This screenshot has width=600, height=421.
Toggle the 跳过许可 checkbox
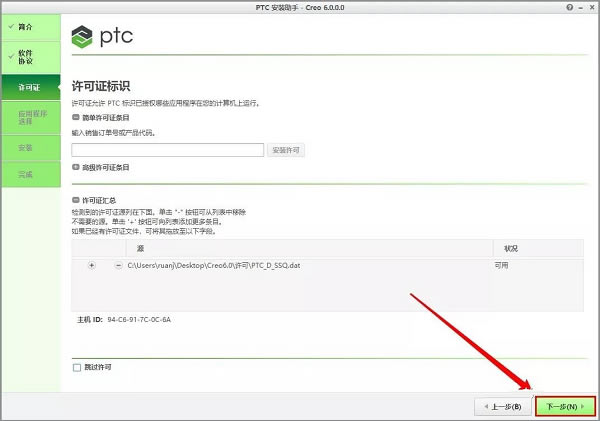(x=77, y=367)
